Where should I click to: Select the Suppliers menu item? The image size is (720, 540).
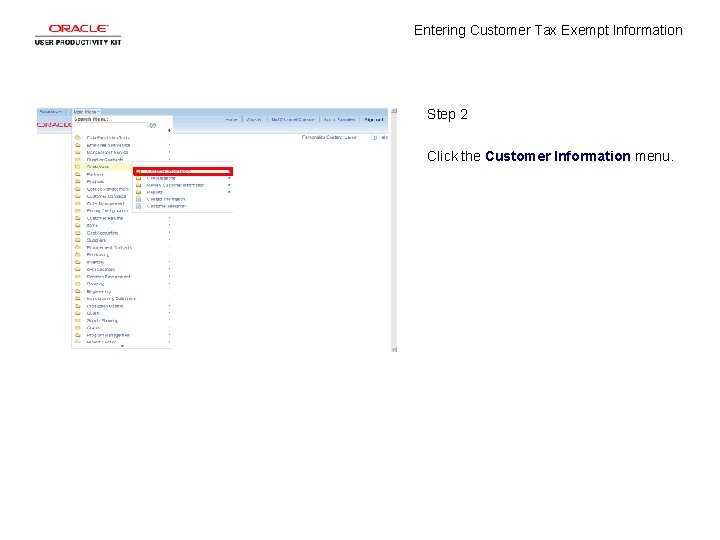pos(96,240)
